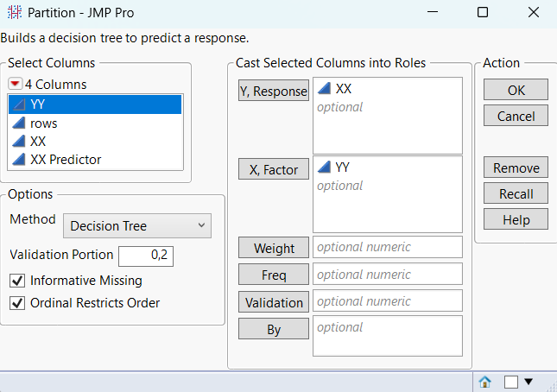
Task: Click the XX icon in Y, Response box
Action: 325,89
